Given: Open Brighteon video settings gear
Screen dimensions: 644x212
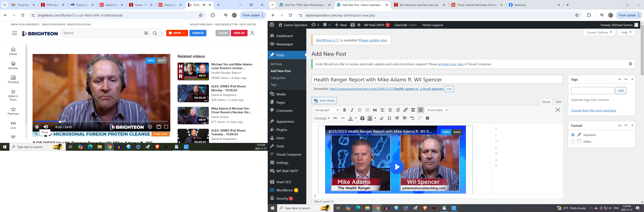Looking at the screenshot, I should [x=150, y=127].
